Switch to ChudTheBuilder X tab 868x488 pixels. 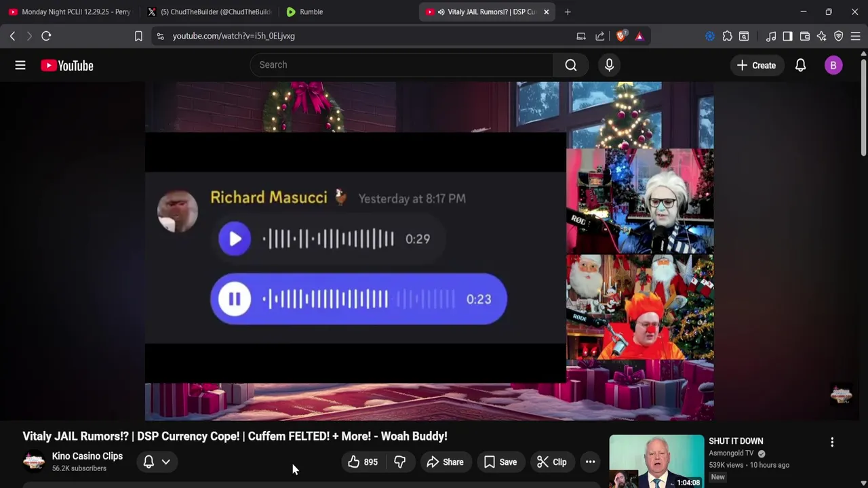point(209,12)
